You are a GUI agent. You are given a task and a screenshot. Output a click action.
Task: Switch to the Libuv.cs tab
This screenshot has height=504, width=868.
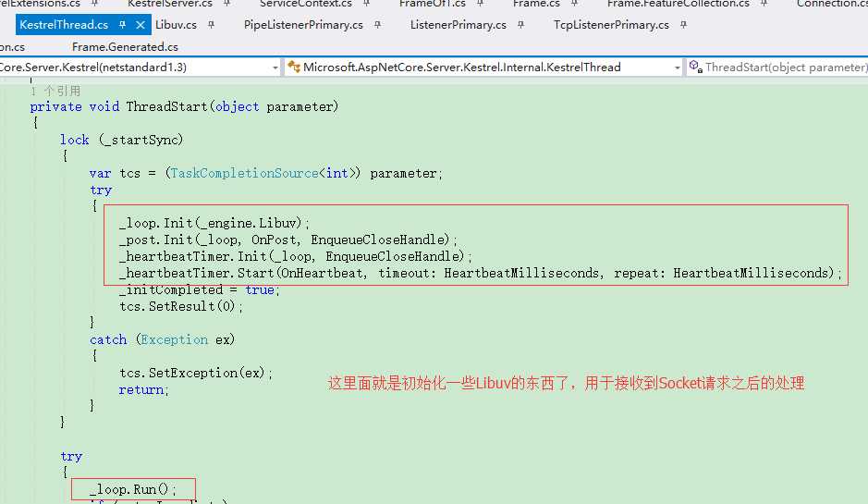click(x=176, y=25)
